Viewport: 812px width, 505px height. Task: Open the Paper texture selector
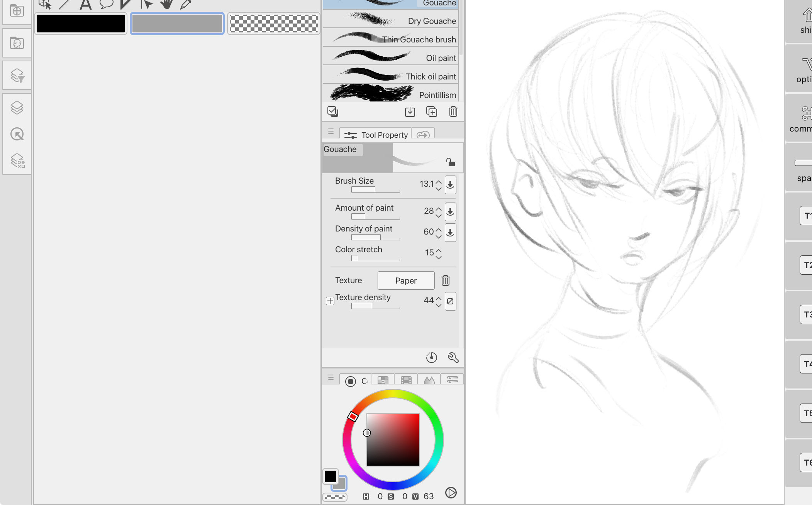pos(406,280)
